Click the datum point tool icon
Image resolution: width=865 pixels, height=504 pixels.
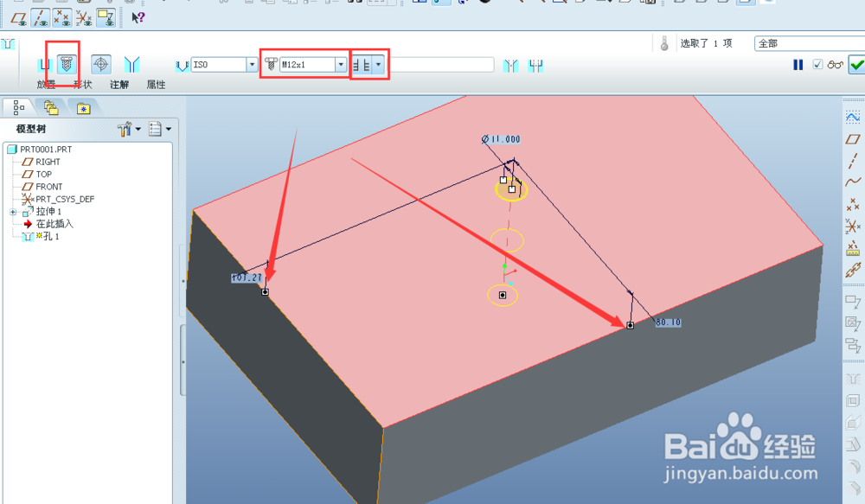(x=853, y=205)
